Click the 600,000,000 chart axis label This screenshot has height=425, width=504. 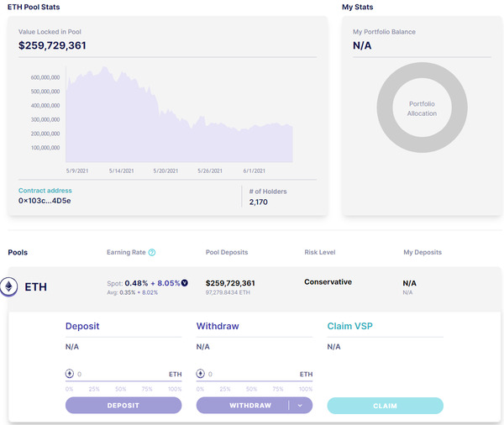(45, 77)
